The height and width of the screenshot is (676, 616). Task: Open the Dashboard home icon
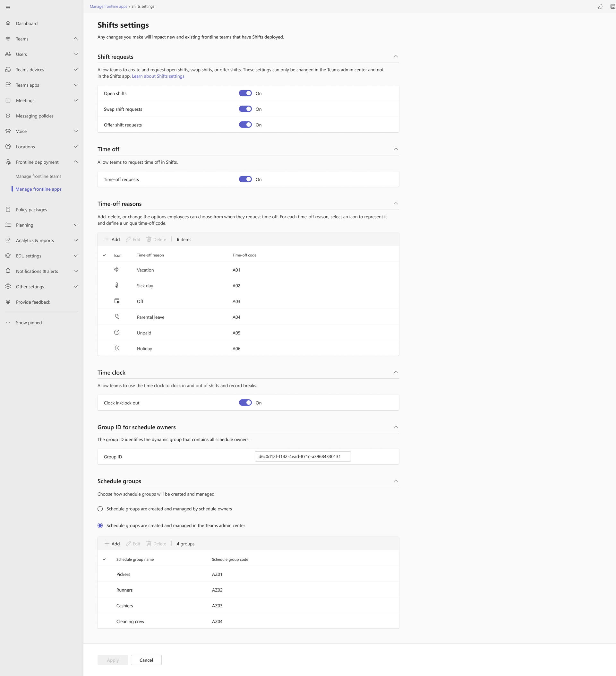8,23
